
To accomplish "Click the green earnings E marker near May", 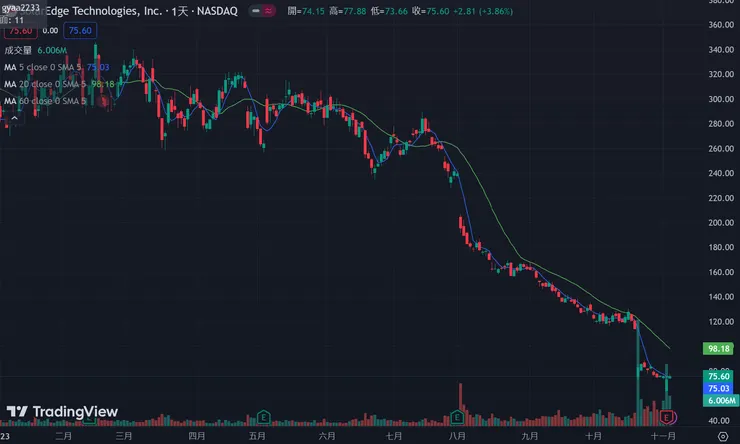I will click(x=263, y=417).
